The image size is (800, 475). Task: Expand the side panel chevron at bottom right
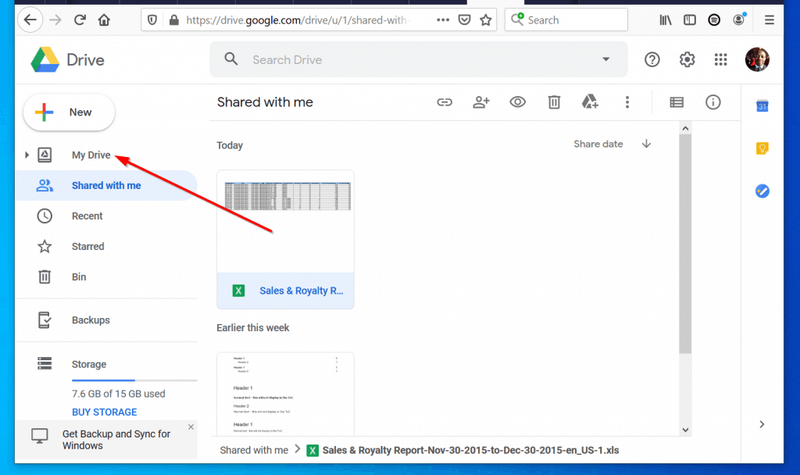click(762, 424)
